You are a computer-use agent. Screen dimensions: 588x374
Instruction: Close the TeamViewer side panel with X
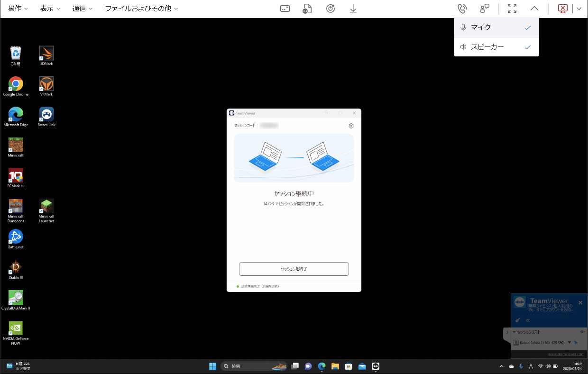click(x=580, y=302)
